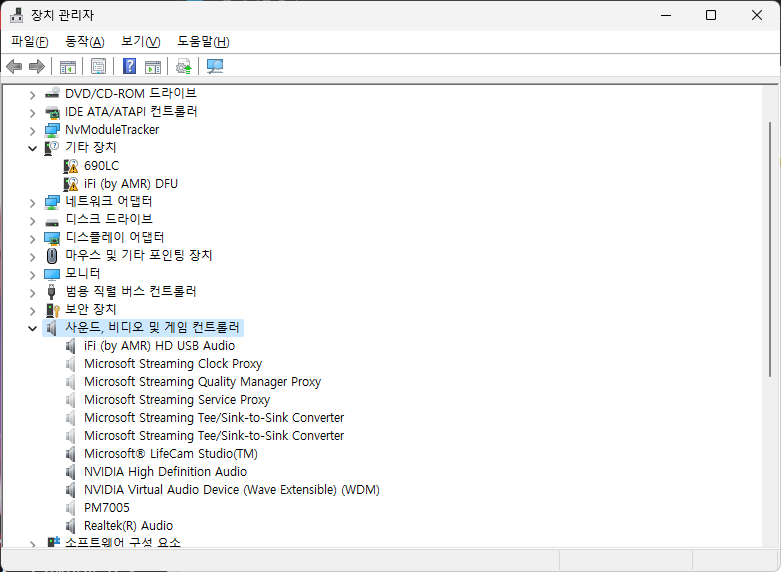Toggle the action pane toolbar icon
The width and height of the screenshot is (781, 572).
(x=153, y=66)
